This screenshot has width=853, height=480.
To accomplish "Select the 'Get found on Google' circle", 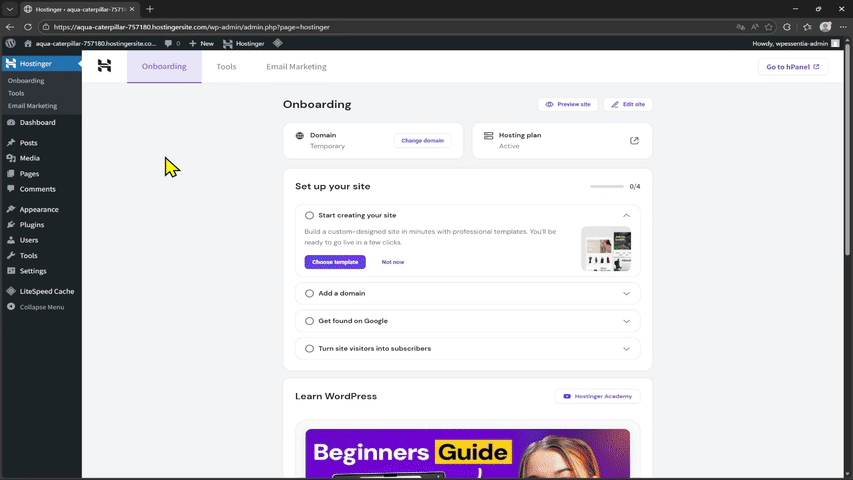I will pos(310,321).
